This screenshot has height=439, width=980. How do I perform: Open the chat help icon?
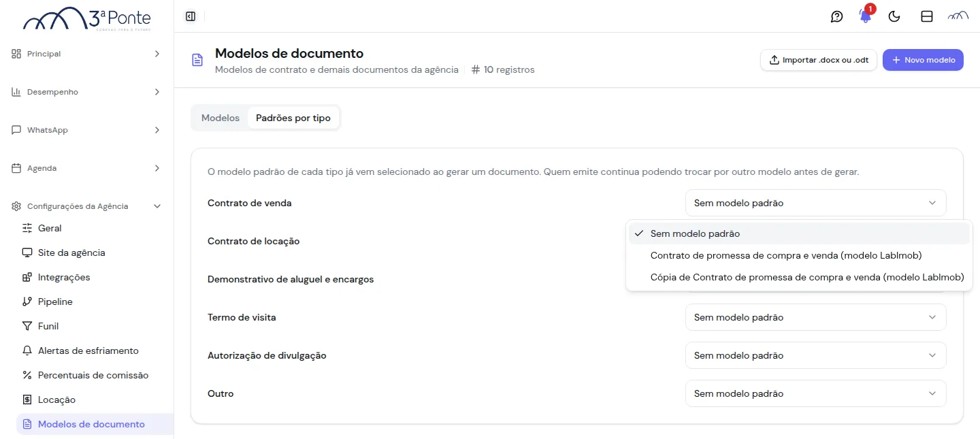coord(837,16)
